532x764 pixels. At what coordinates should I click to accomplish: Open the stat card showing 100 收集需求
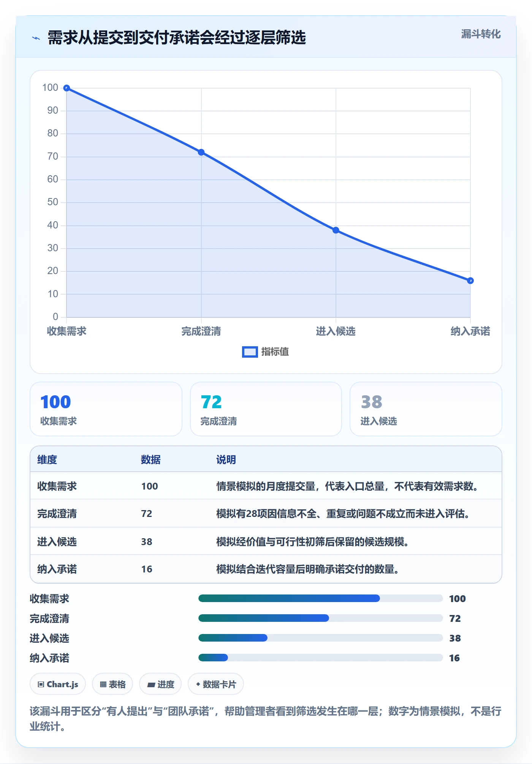click(106, 409)
